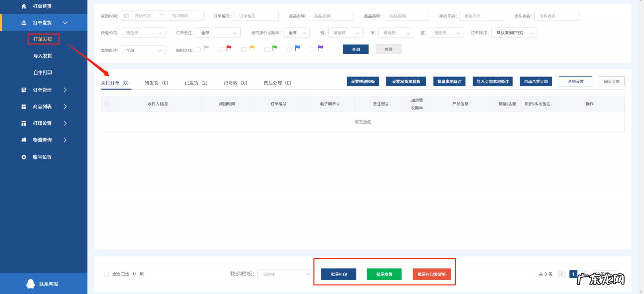Open the 快递公司 dropdown
The width and height of the screenshot is (644, 294).
[x=143, y=32]
